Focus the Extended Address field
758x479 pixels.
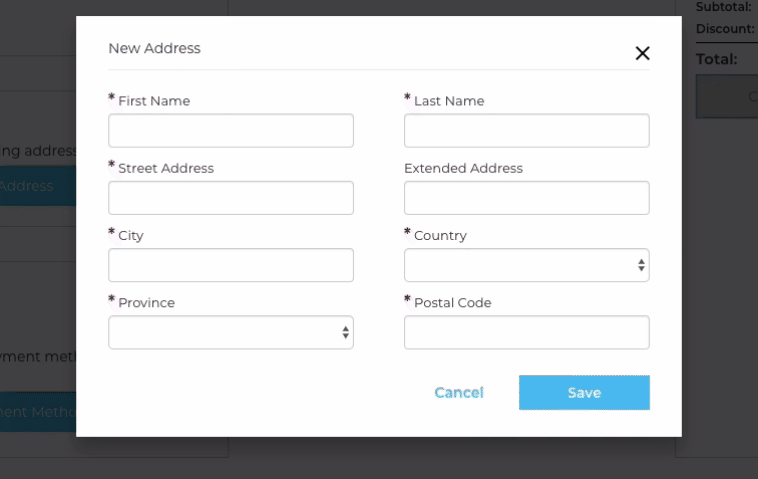click(527, 198)
